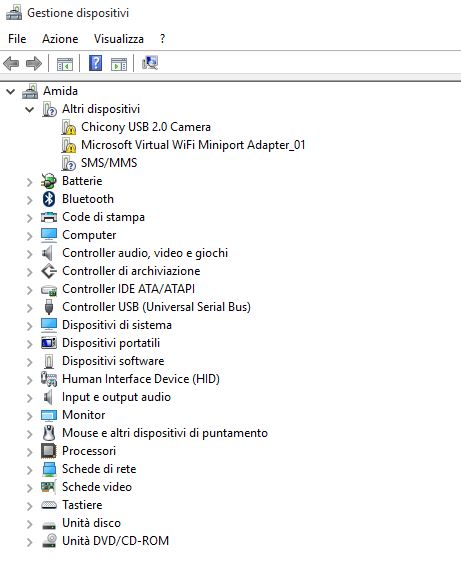Click the Amida computer root icon

point(30,91)
